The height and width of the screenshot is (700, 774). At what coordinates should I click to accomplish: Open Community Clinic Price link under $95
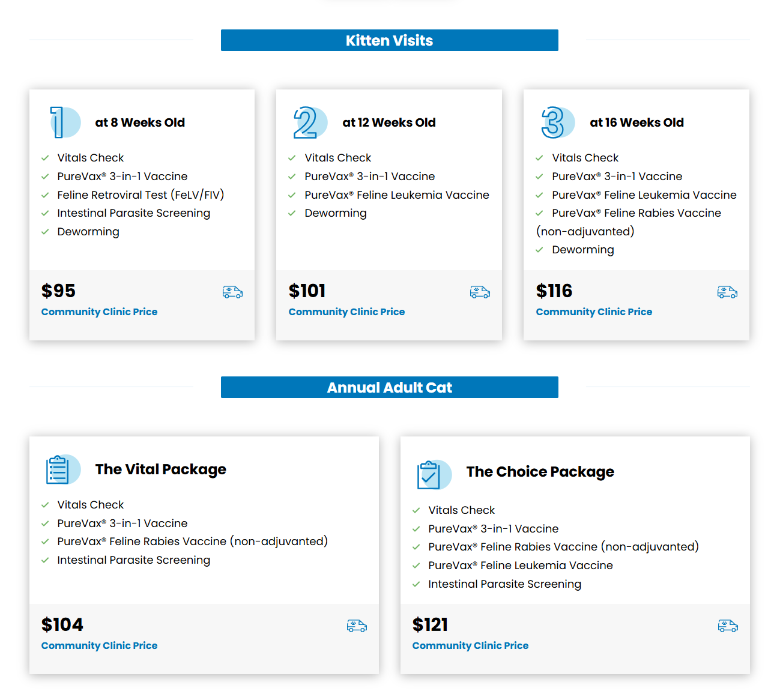pos(99,312)
